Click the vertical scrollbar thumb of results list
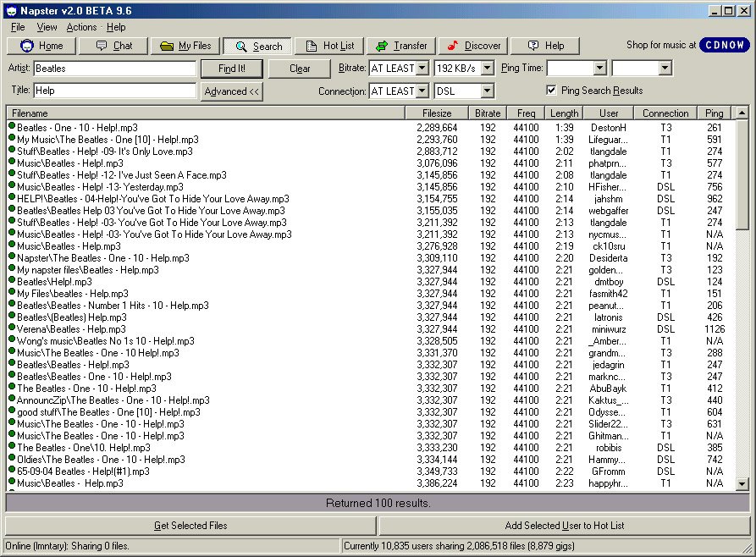756x557 pixels. tap(742, 174)
